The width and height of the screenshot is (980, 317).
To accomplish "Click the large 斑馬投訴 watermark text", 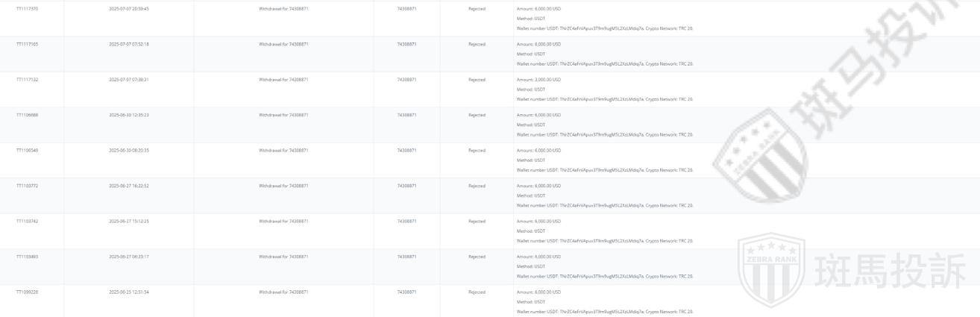I will click(x=891, y=272).
